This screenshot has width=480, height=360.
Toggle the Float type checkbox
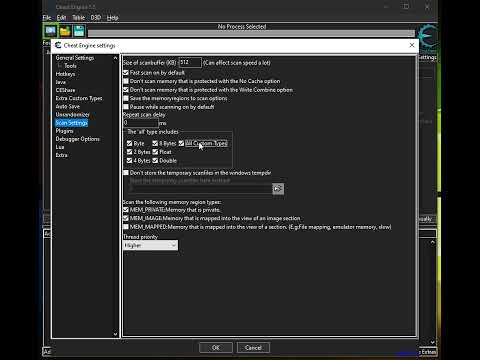pos(155,152)
